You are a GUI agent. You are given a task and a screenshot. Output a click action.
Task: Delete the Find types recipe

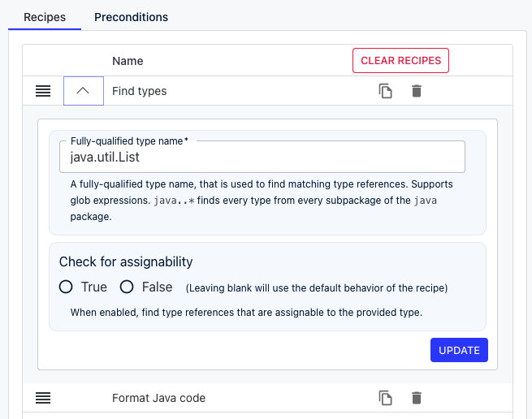(417, 91)
